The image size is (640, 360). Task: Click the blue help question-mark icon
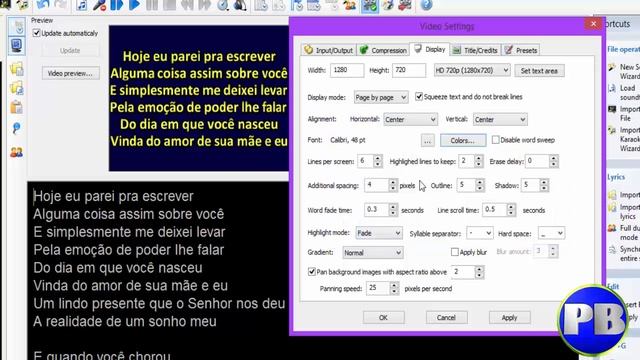(426, 5)
